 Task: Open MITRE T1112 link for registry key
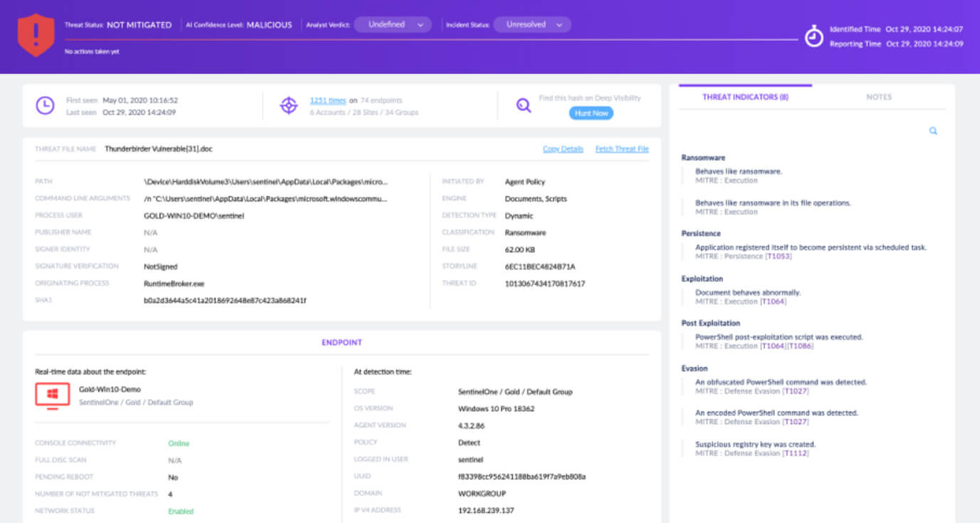pos(796,453)
